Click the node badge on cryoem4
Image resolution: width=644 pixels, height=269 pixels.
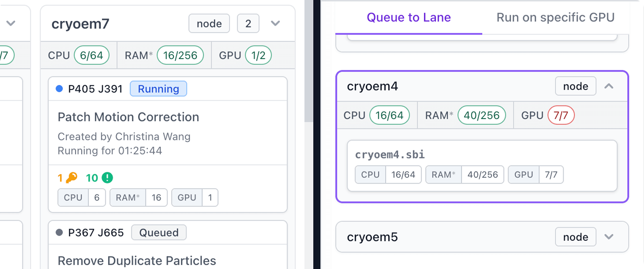point(575,86)
